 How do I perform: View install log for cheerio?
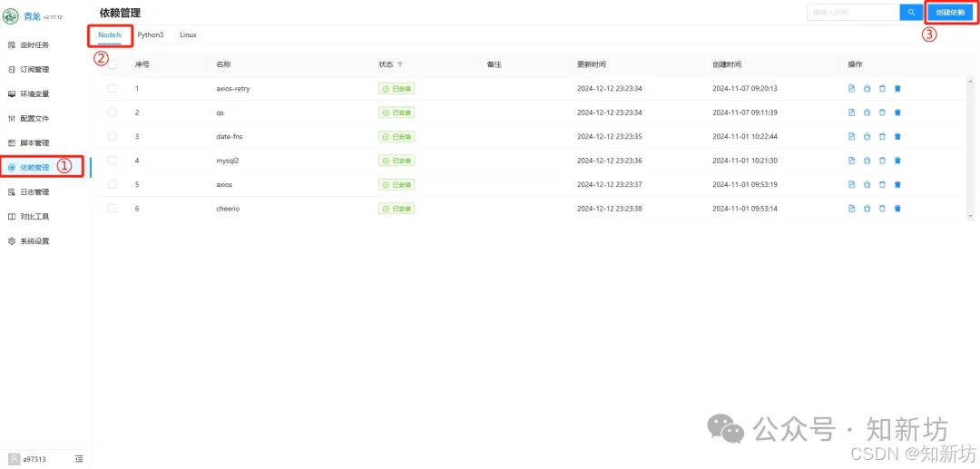coord(851,209)
